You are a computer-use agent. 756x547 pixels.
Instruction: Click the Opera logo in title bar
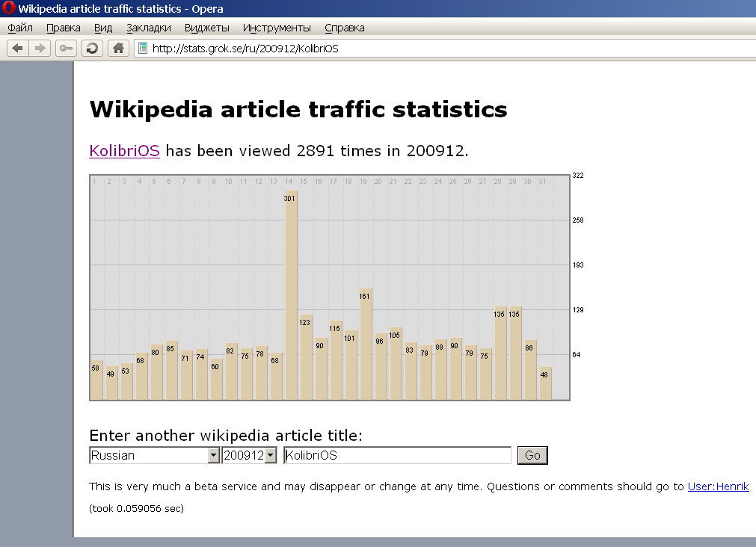click(x=8, y=9)
